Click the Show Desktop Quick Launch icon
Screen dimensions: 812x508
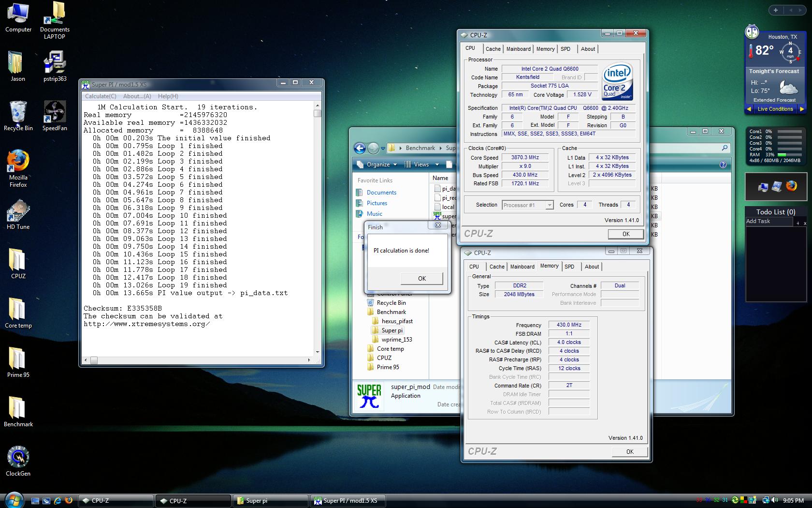35,501
